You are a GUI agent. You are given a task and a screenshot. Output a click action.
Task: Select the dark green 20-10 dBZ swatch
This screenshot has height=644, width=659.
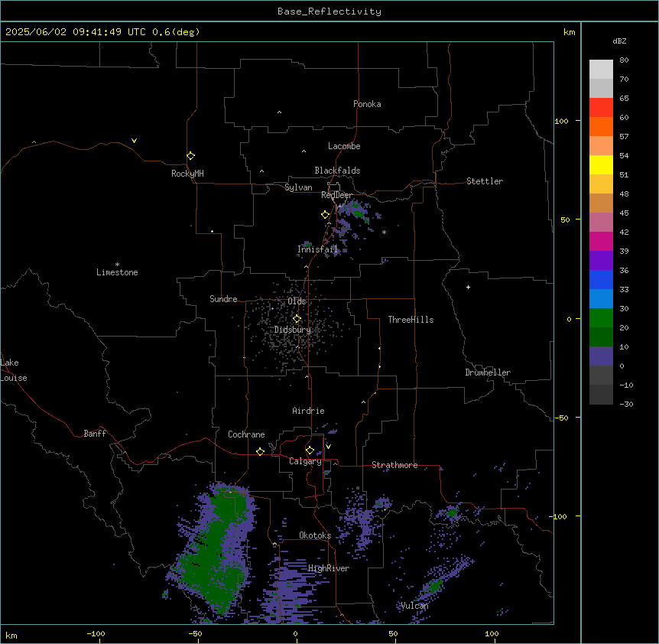601,337
